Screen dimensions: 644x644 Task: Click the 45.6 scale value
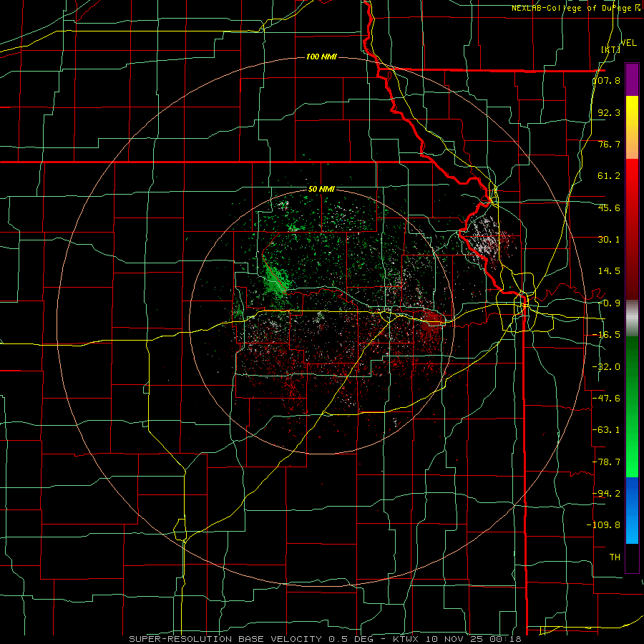[x=609, y=208]
